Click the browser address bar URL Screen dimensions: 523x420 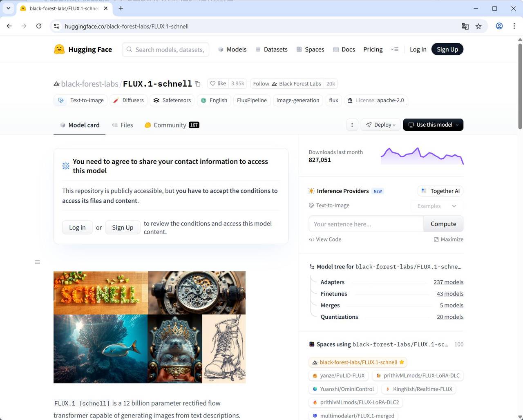127,26
